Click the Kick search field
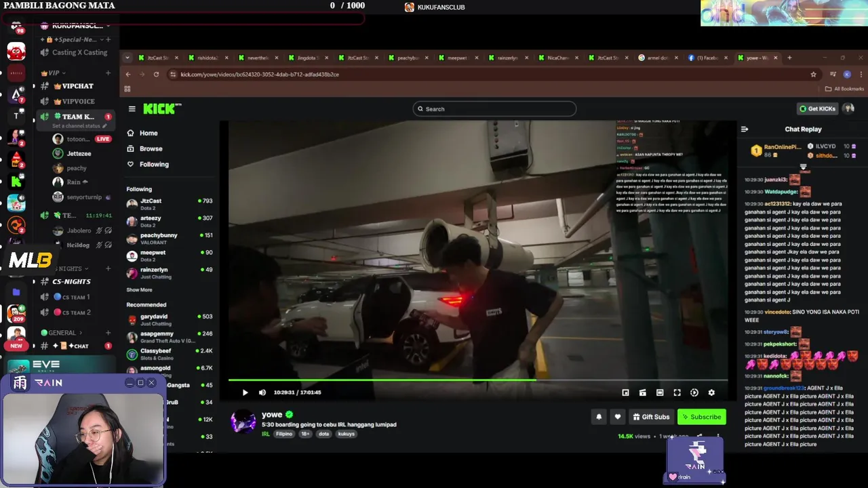Image resolution: width=868 pixels, height=488 pixels. coord(494,108)
